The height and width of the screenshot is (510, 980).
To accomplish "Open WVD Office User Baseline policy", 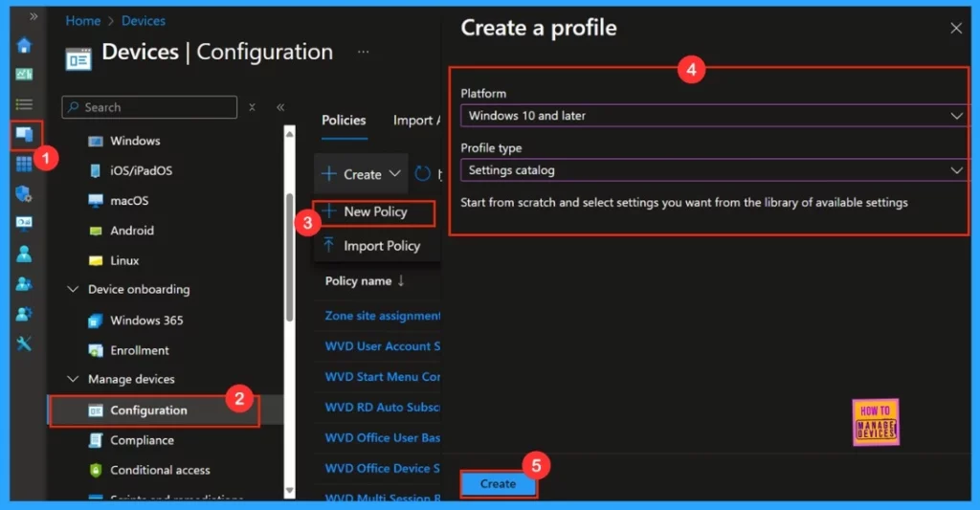I will coord(383,438).
